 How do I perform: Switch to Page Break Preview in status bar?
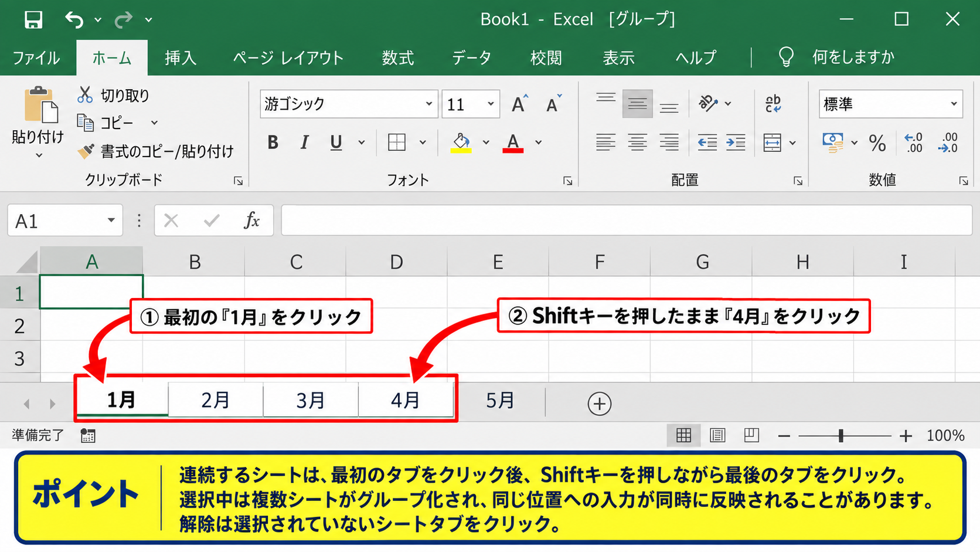pos(751,435)
